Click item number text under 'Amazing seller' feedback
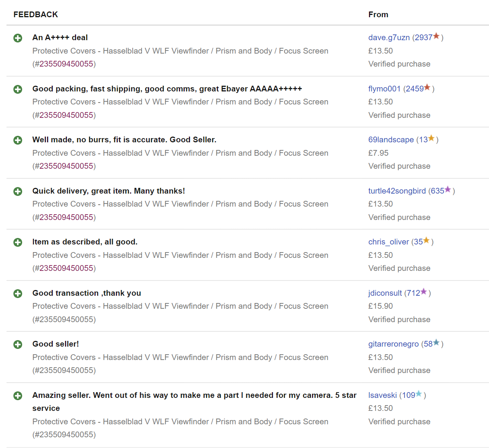Viewport: 489px width, 448px height. (x=64, y=435)
